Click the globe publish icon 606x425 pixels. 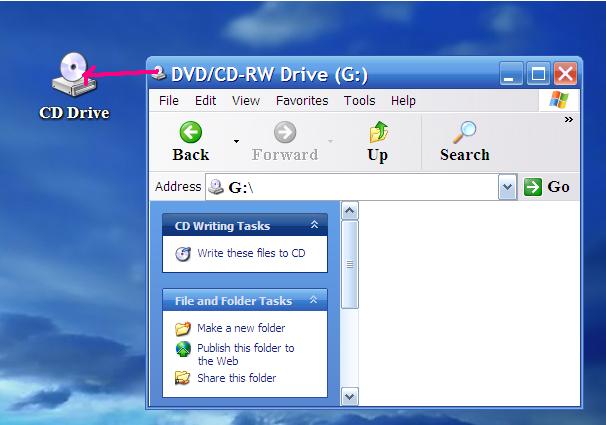pos(183,349)
